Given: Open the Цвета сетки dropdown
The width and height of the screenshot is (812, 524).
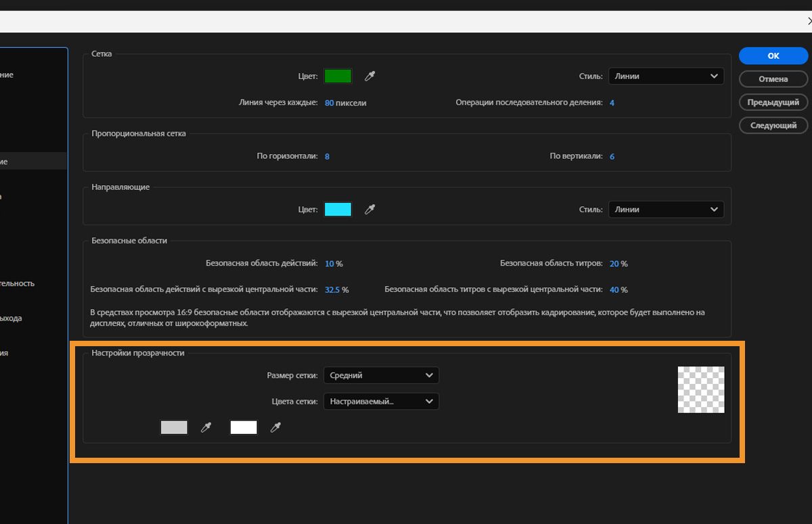Looking at the screenshot, I should pyautogui.click(x=381, y=402).
